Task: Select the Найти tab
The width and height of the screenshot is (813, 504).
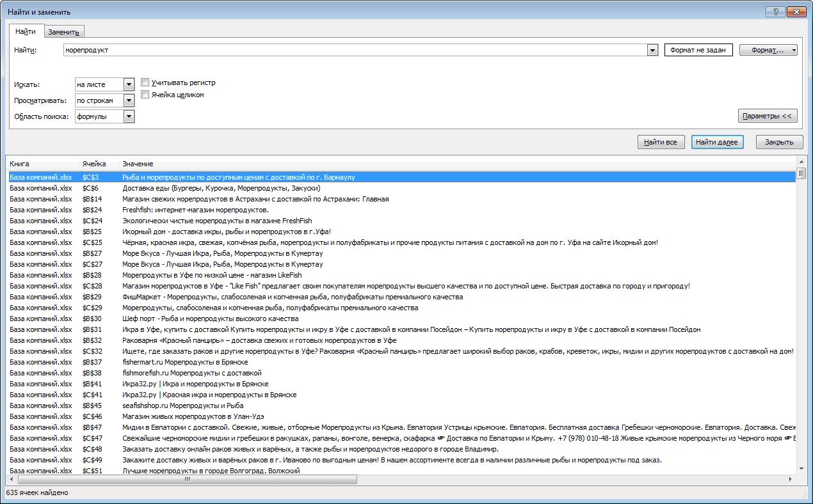Action: [26, 31]
